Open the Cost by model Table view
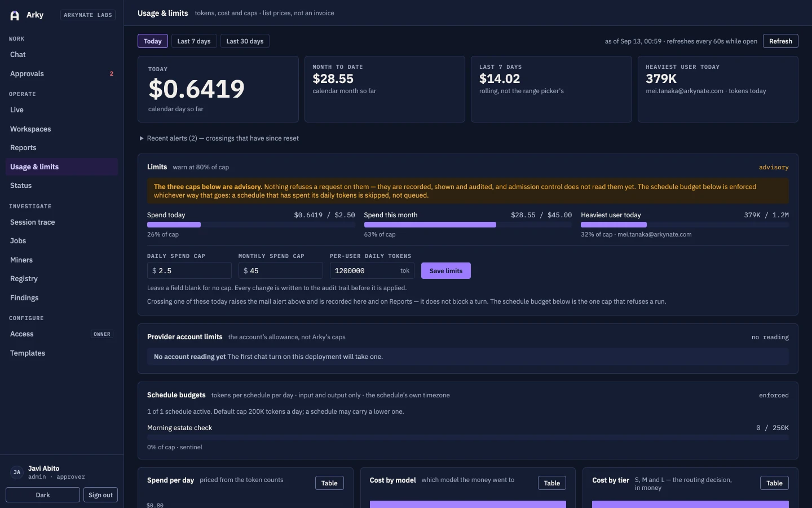The height and width of the screenshot is (508, 812). (552, 483)
